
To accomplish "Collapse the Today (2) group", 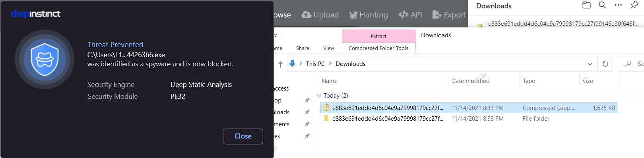I will [319, 96].
